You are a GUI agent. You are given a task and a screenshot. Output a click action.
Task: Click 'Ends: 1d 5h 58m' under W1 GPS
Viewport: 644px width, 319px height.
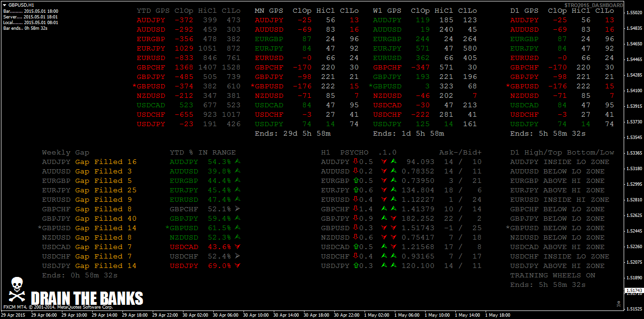[x=409, y=133]
